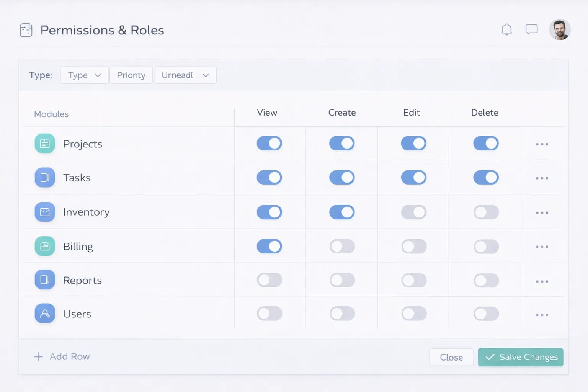Open more options for Tasks row

(542, 178)
